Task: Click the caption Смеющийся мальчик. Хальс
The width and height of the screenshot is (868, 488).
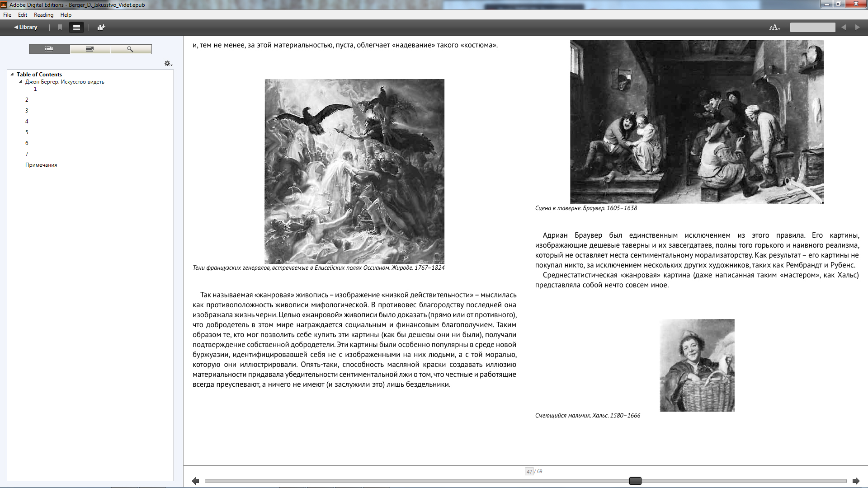Action: 588,416
